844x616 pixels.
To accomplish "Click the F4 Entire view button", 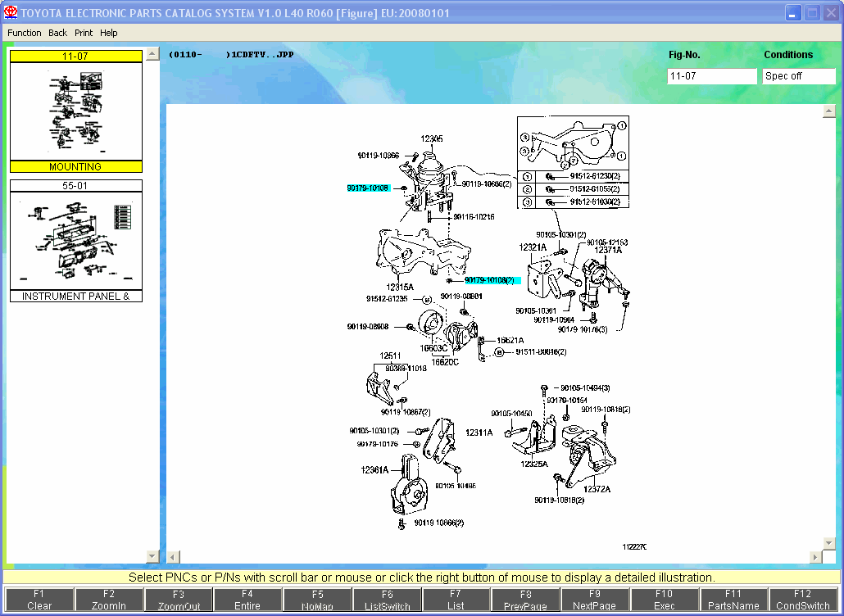I will click(247, 600).
